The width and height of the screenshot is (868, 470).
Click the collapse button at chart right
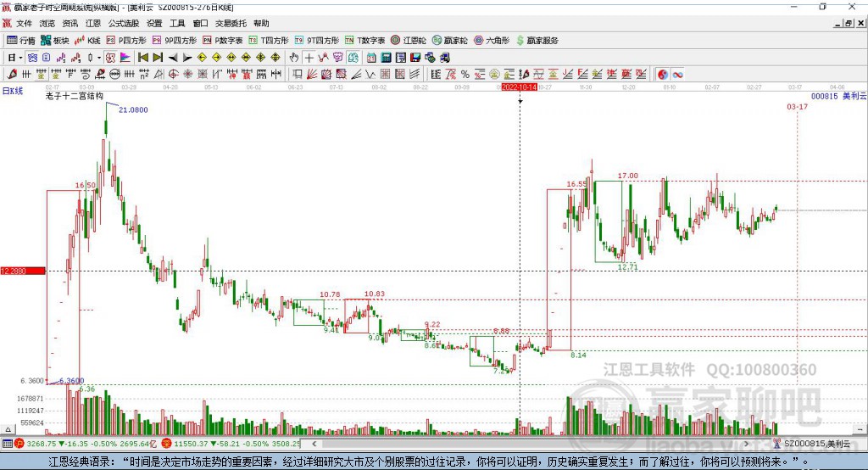[x=860, y=429]
